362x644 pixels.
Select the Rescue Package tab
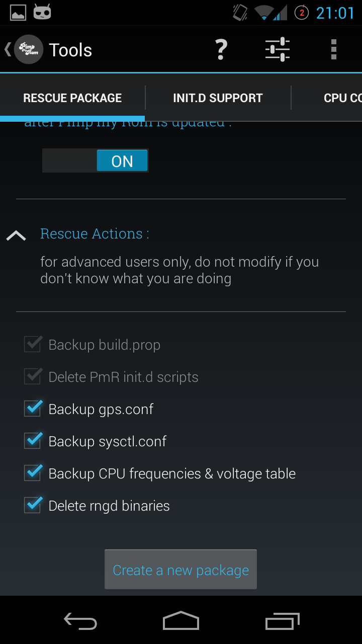tap(72, 98)
